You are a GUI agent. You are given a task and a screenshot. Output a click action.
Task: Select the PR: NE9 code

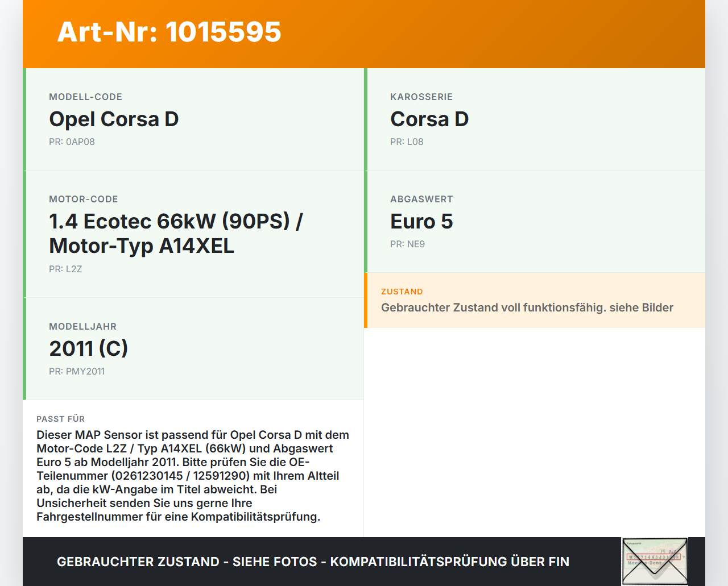(x=407, y=244)
